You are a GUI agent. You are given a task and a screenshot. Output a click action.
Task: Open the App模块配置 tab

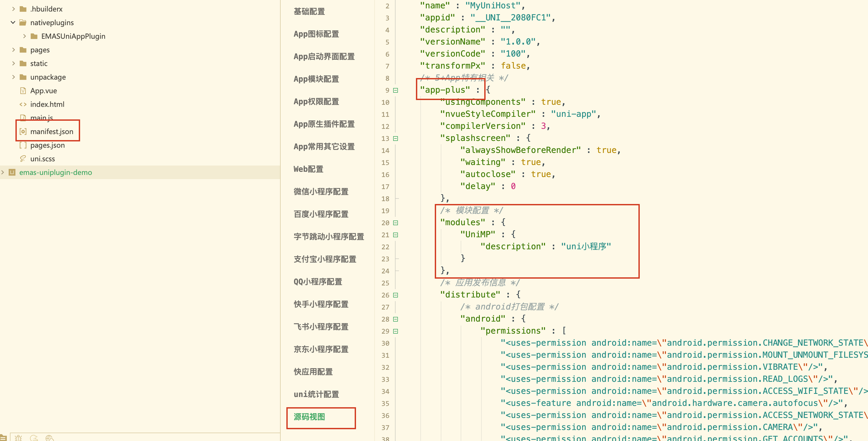pos(316,79)
